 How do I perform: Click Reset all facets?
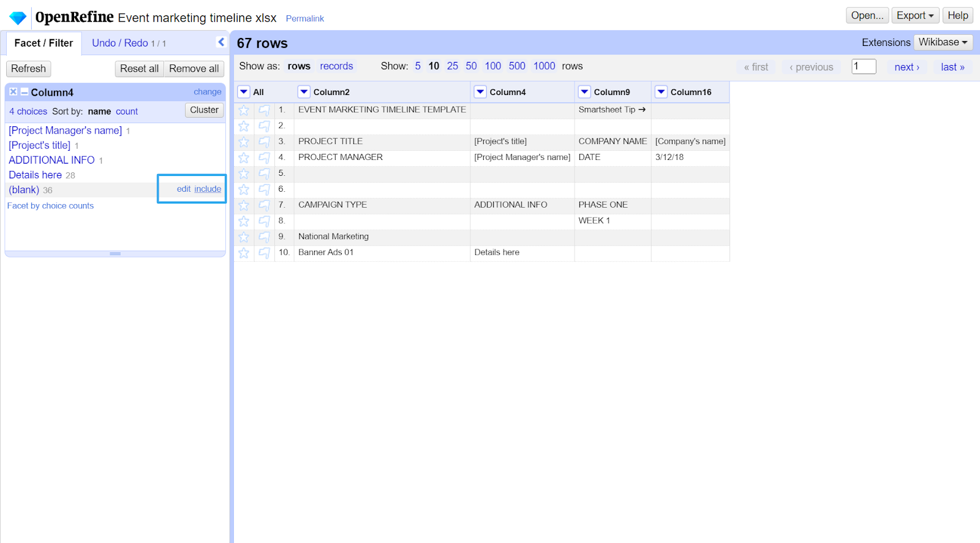(139, 69)
